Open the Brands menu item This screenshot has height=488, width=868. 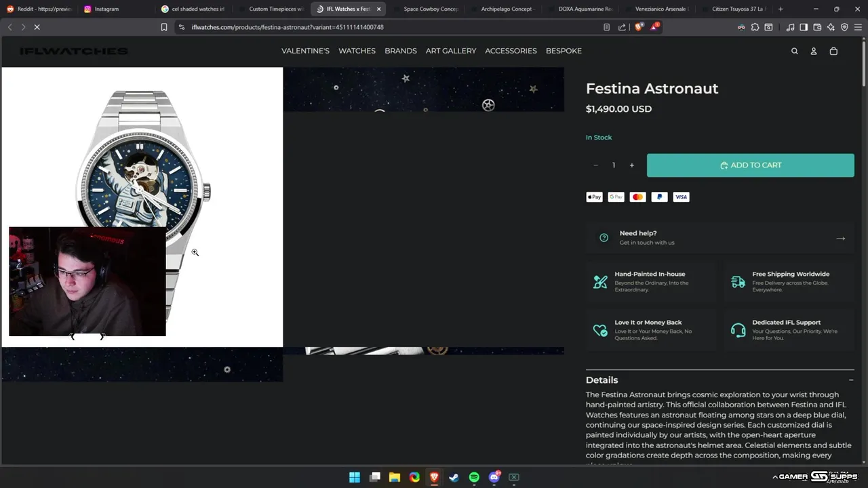[x=401, y=51]
